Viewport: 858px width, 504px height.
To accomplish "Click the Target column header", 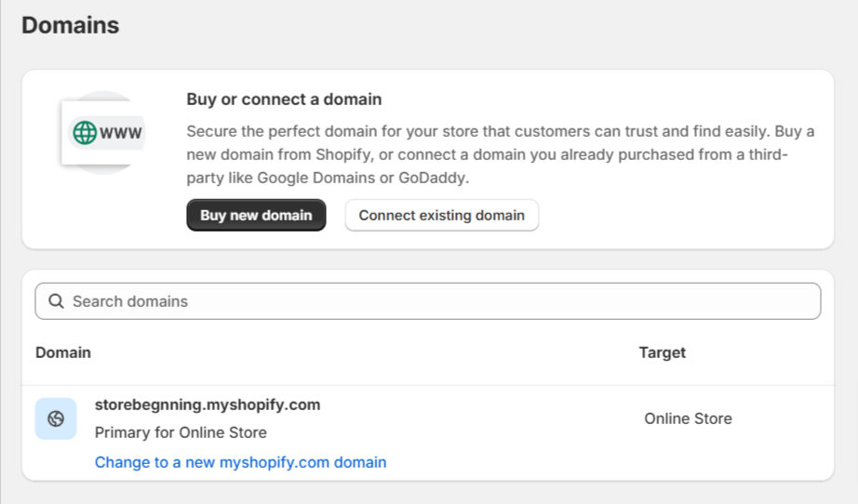I will (x=662, y=352).
